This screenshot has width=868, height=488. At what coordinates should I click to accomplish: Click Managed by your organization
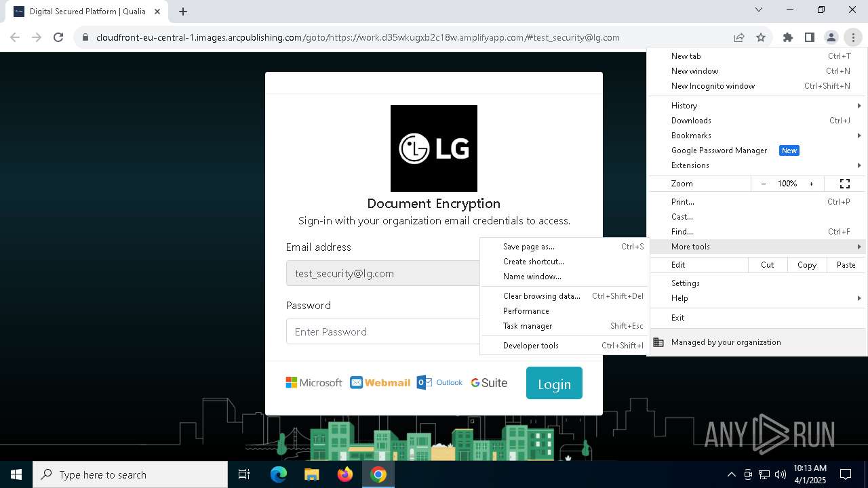[757, 342]
